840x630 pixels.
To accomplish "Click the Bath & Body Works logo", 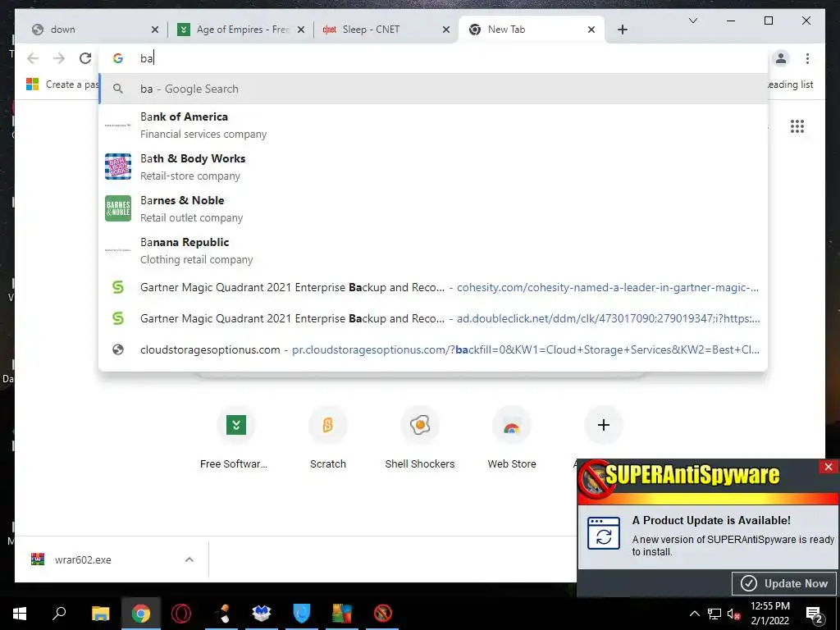I will point(118,167).
